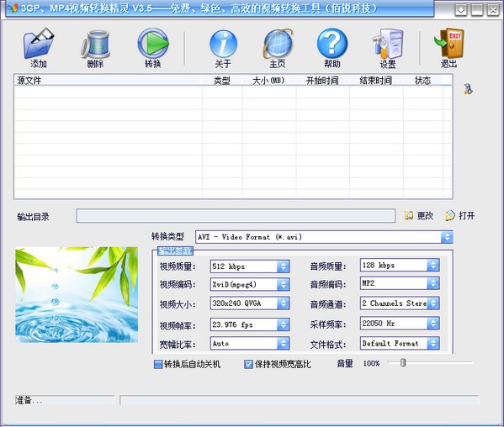Image resolution: width=504 pixels, height=427 pixels.
Task: Click the water and leaves preview thumbnail
Action: (x=77, y=294)
